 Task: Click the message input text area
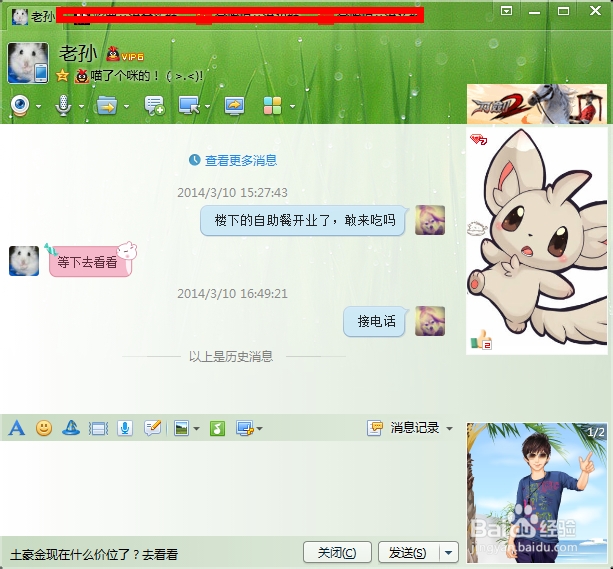click(x=232, y=487)
